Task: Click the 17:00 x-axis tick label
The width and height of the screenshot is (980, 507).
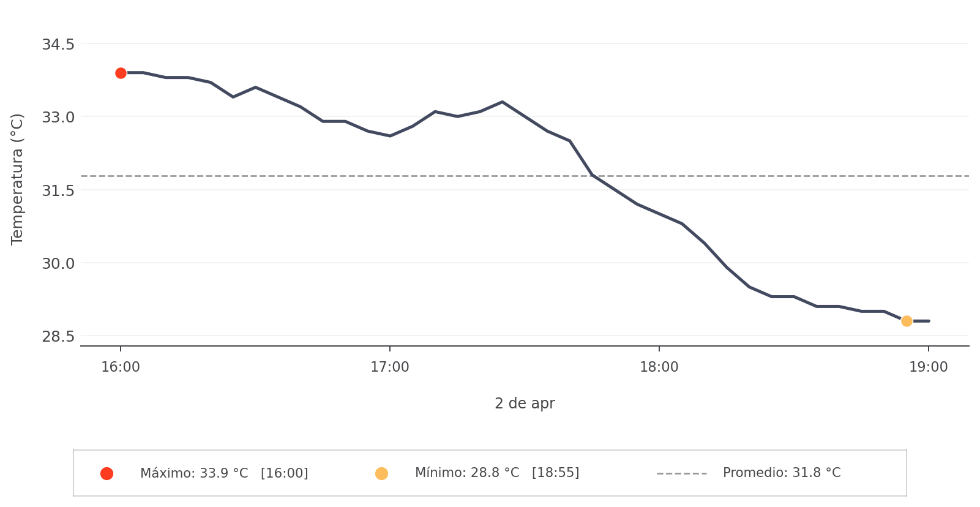Action: coord(390,367)
